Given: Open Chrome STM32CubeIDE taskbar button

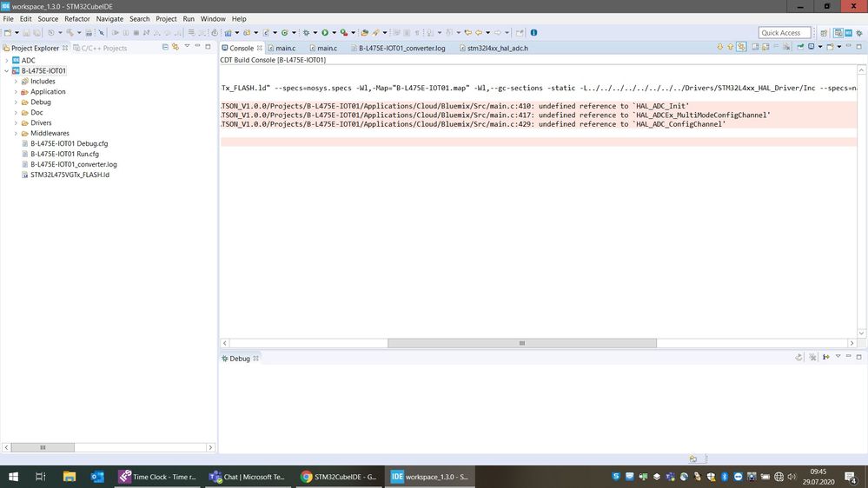Looking at the screenshot, I should tap(339, 477).
